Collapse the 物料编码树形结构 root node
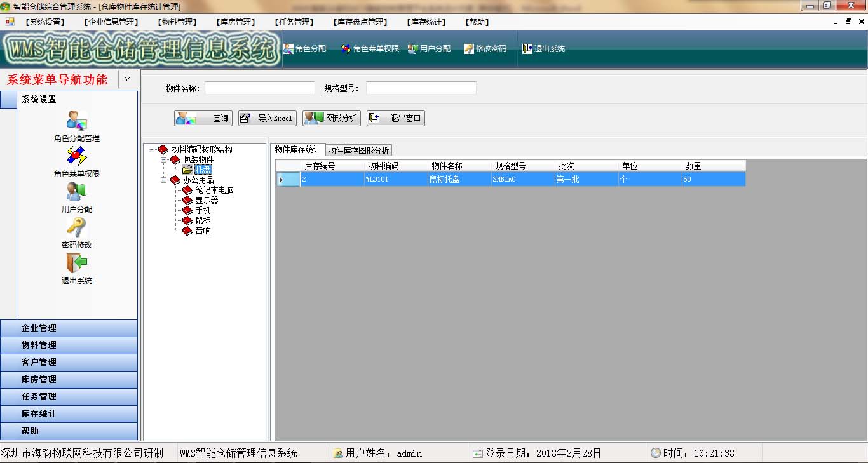 [x=152, y=150]
